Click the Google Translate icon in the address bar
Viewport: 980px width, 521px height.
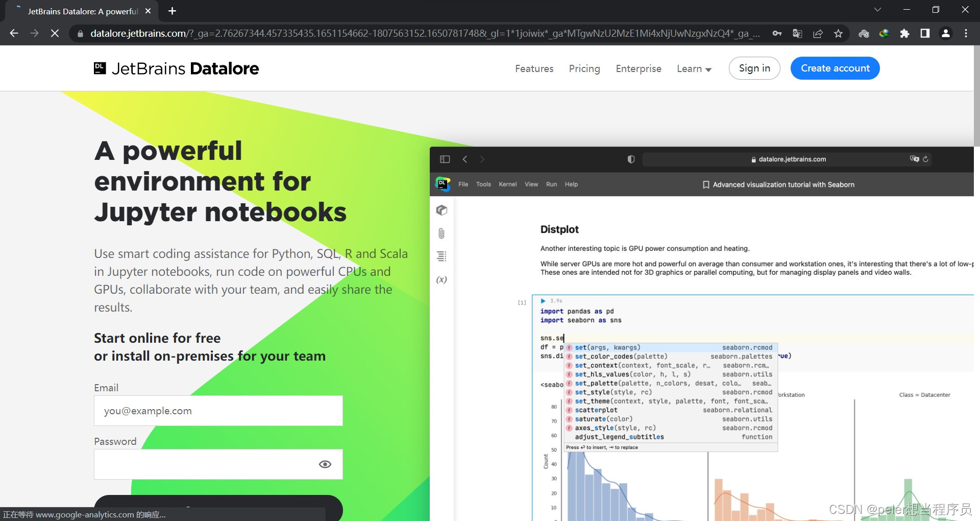[797, 33]
